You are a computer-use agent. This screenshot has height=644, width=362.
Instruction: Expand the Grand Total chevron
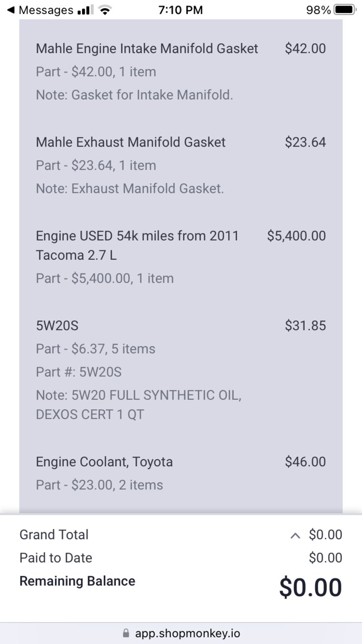[296, 535]
